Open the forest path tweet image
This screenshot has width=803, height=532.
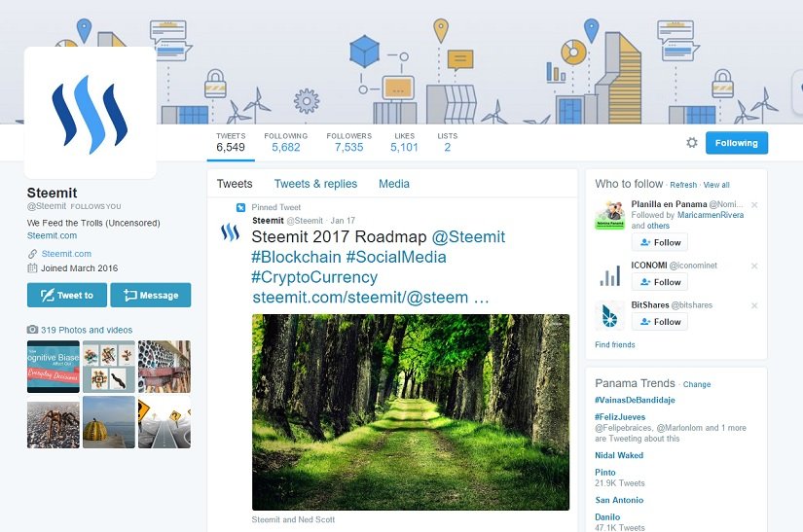click(x=411, y=411)
